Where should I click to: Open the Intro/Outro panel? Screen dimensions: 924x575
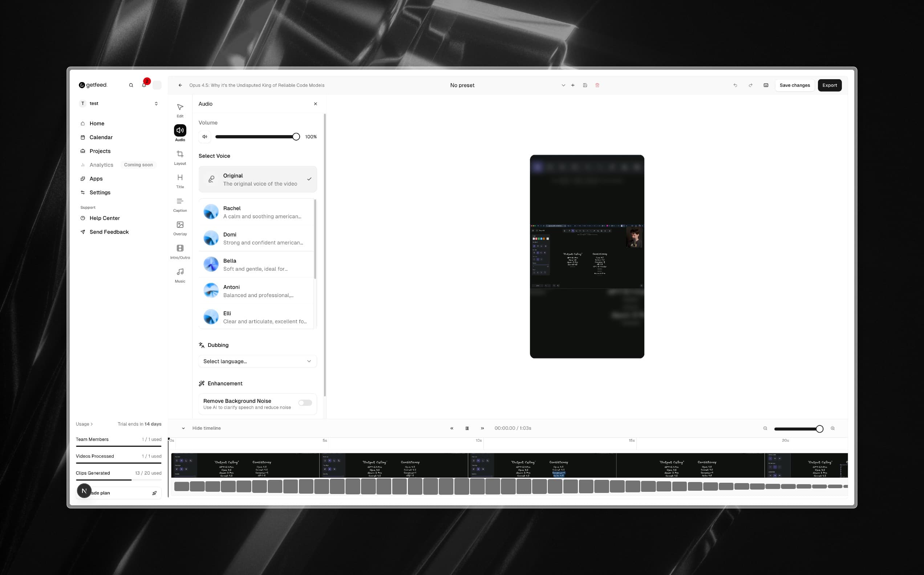180,251
